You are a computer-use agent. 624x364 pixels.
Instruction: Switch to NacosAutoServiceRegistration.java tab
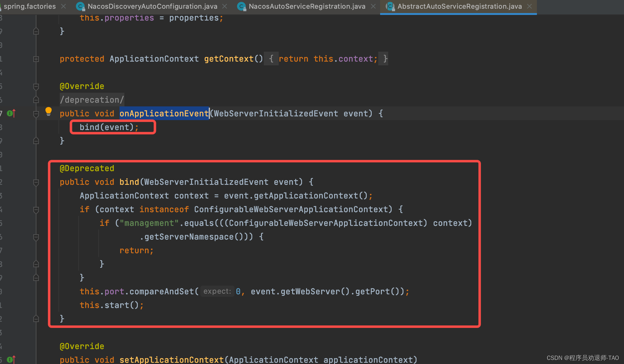pos(307,6)
